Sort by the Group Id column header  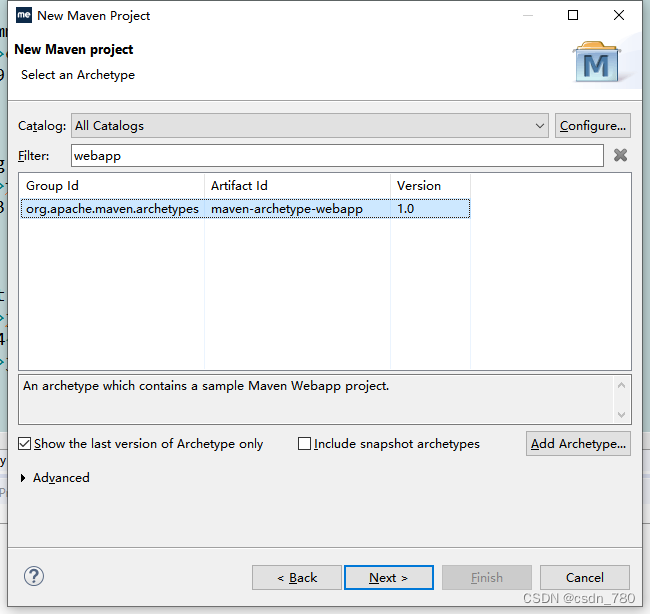coord(112,186)
